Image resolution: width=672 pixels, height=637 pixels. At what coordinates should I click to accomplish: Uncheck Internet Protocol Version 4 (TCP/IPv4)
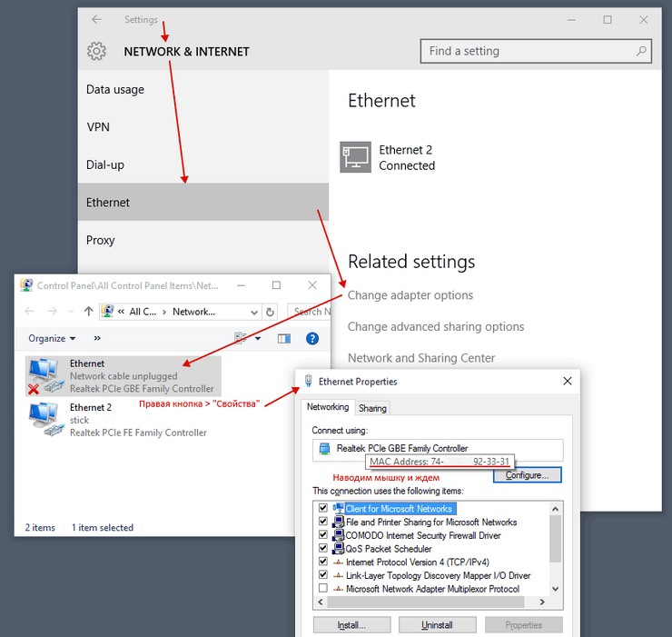(323, 561)
